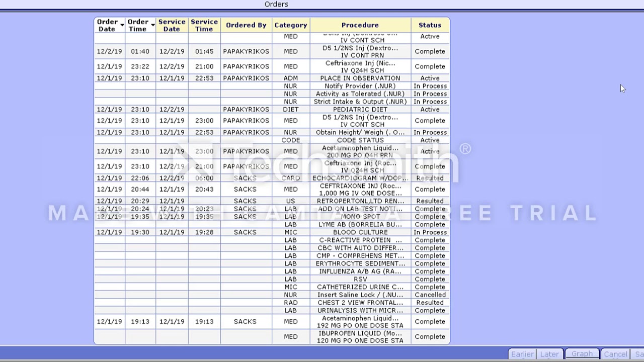
Task: Click the 06:00 service time cell
Action: (x=204, y=178)
